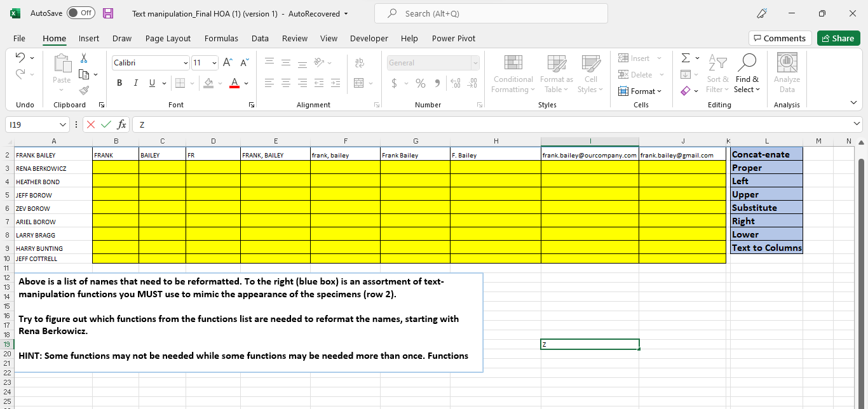Select the Wrap Text icon
This screenshot has width=868, height=409.
pos(360,62)
